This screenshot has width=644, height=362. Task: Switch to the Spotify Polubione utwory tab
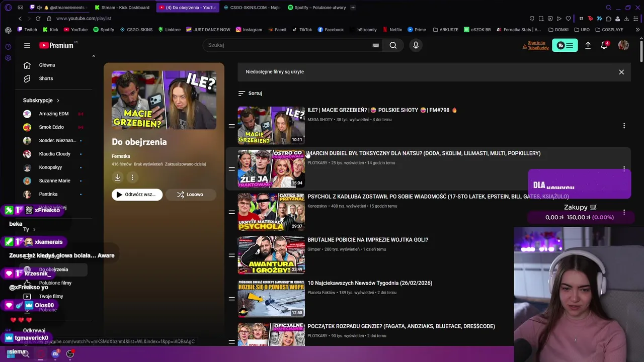click(x=316, y=8)
